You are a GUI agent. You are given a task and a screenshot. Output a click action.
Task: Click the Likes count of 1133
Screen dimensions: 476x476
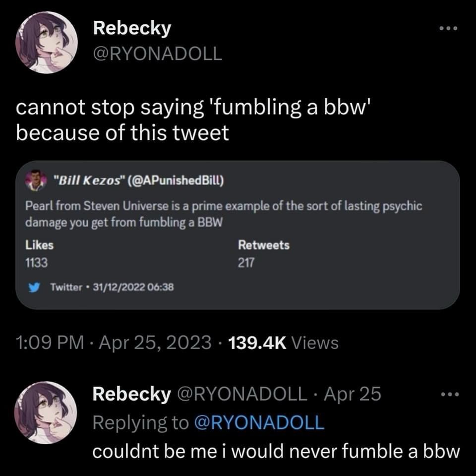[37, 263]
